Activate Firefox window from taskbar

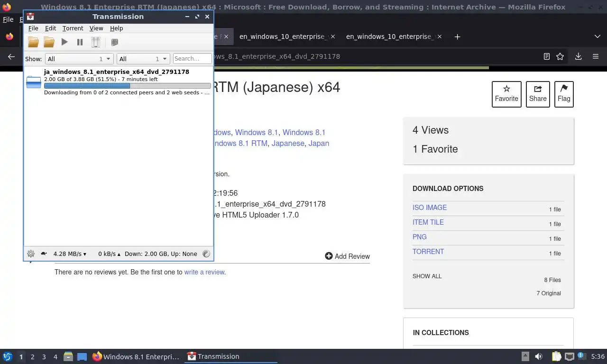137,356
